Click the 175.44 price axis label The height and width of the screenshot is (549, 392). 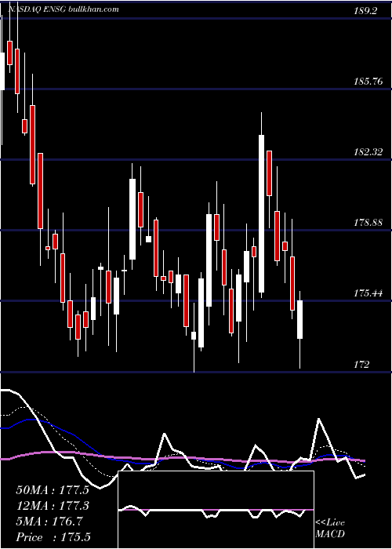tap(368, 293)
